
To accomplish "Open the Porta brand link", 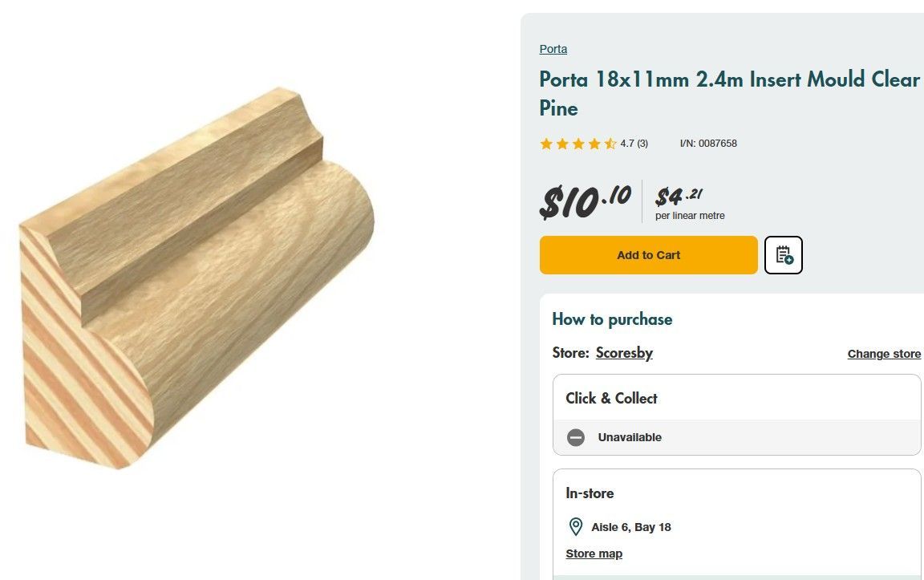I will (x=553, y=49).
